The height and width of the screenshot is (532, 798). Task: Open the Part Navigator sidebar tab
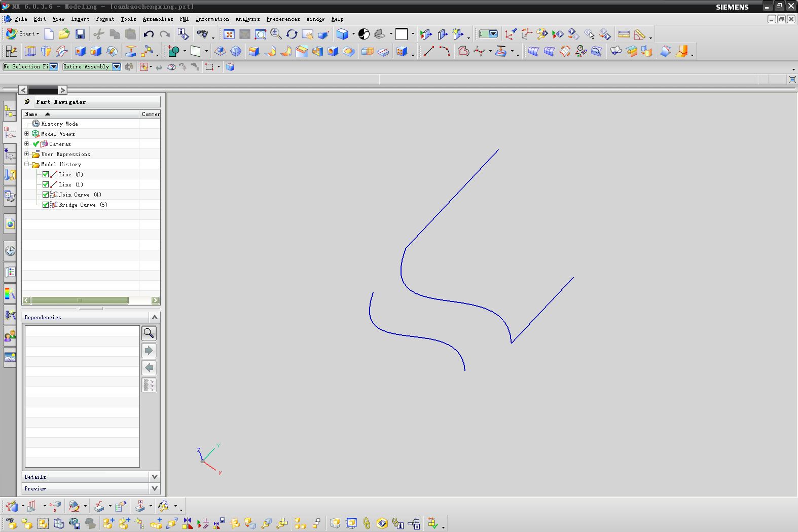pos(10,132)
